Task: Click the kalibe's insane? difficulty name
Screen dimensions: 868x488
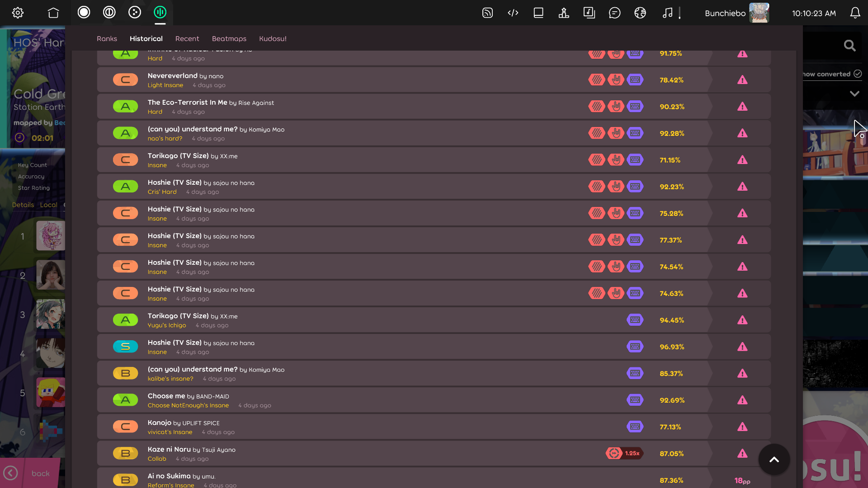Action: [x=170, y=379]
